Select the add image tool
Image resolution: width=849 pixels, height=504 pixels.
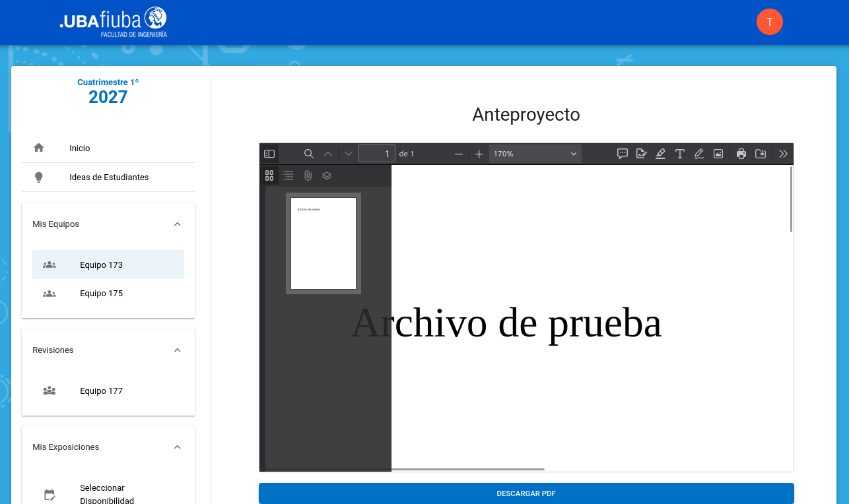[x=718, y=154]
